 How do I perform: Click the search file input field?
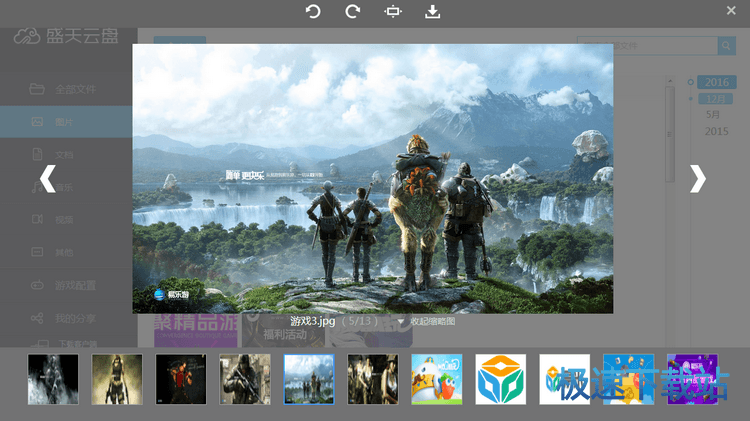(x=647, y=45)
